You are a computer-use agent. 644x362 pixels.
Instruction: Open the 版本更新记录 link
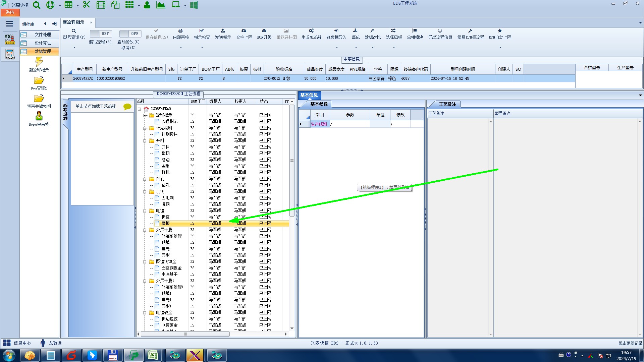coord(630,343)
